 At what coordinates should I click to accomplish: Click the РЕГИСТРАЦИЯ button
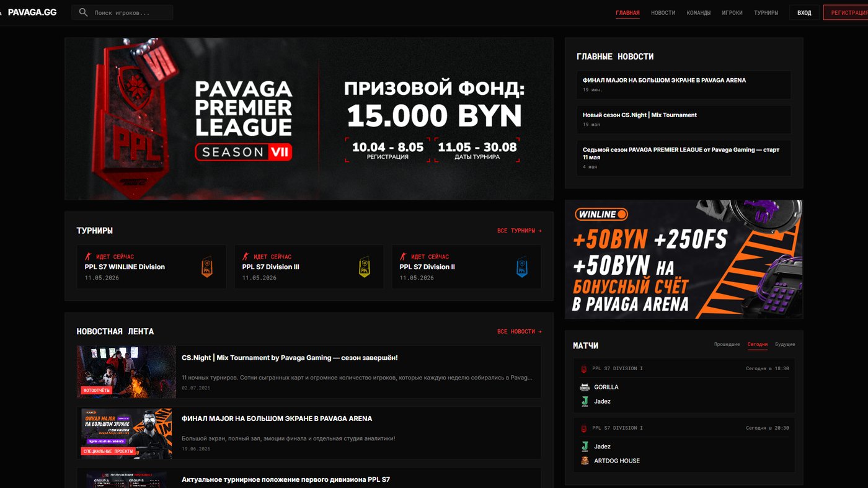(846, 12)
